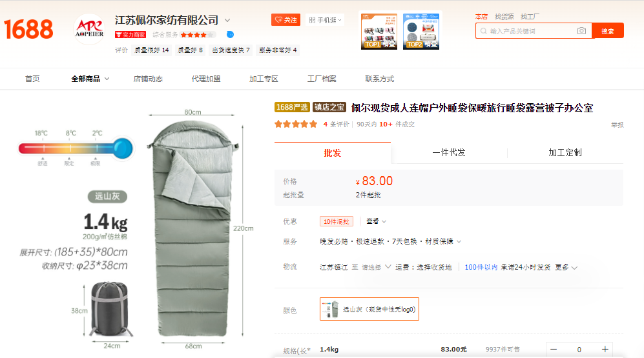Expand 查看 discount details
644x358 pixels.
click(376, 221)
